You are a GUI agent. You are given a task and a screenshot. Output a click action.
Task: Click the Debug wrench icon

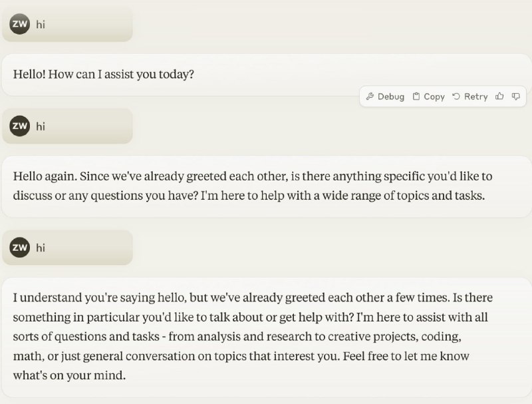(370, 97)
